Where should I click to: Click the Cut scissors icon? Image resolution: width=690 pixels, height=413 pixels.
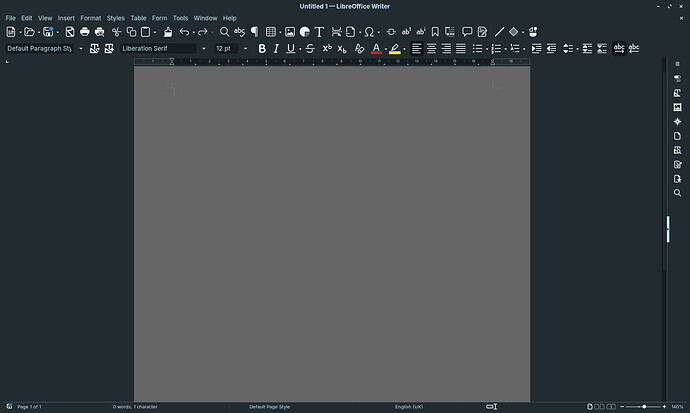tap(116, 32)
